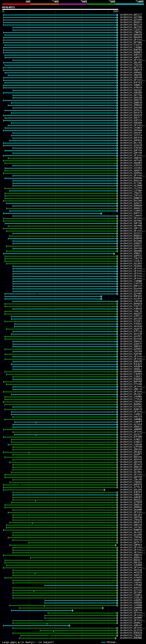This screenshot has height=644, width=146.
Task: Click the alignment bar for UniRef100_A5BGC2
Action: tap(59, 254)
